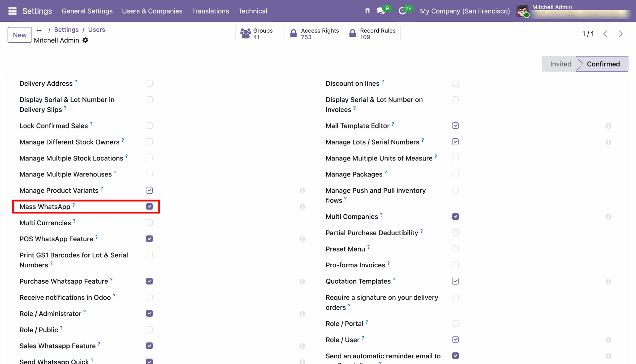This screenshot has height=364, width=636.
Task: Click help question mark next to Lock Confirmed Sales
Action: pyautogui.click(x=91, y=124)
